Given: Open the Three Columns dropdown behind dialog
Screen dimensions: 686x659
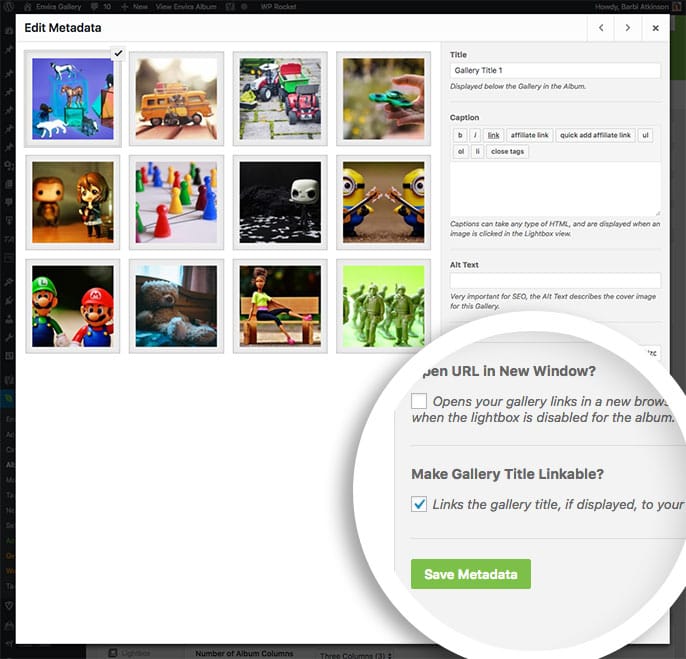Looking at the screenshot, I should point(355,655).
